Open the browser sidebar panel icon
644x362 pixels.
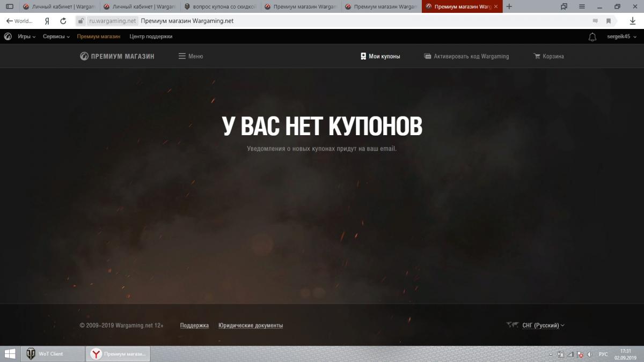(x=9, y=6)
